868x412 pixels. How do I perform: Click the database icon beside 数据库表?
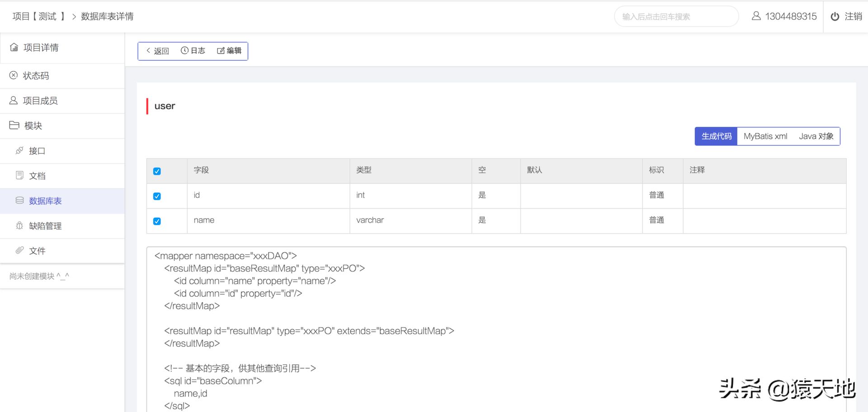point(19,200)
